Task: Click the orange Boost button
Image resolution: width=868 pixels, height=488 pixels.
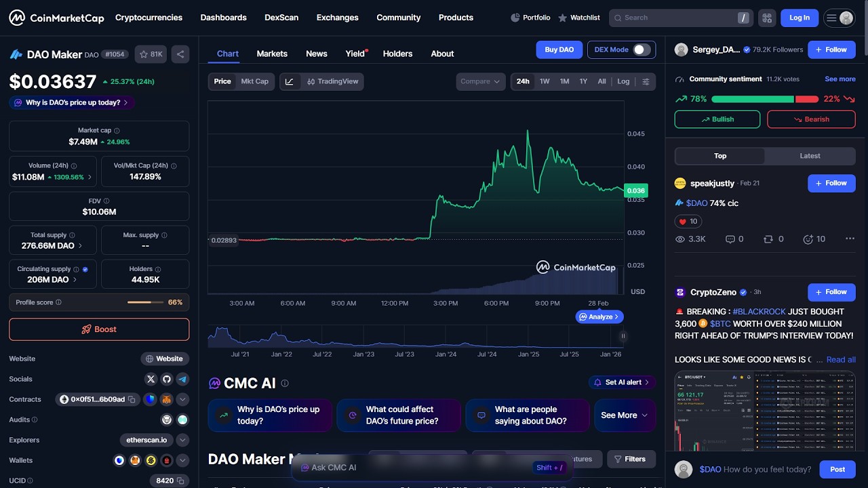Action: pyautogui.click(x=99, y=329)
